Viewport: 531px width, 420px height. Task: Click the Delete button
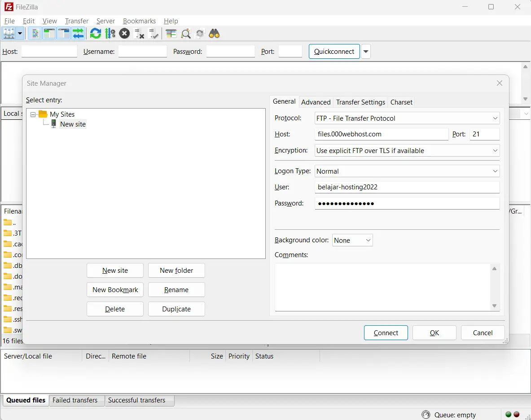[x=115, y=309]
